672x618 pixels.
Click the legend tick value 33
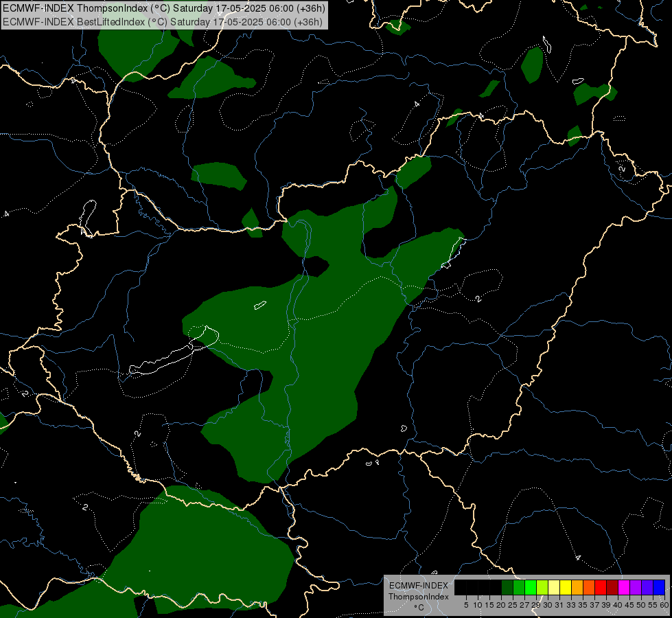pyautogui.click(x=571, y=605)
